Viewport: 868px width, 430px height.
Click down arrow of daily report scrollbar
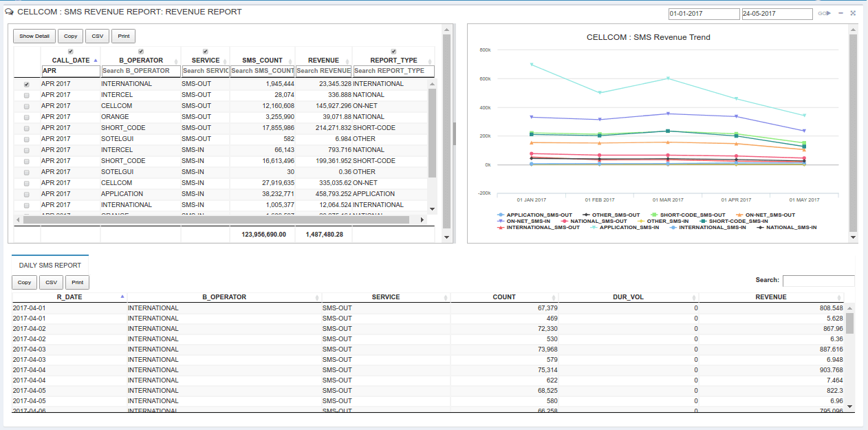point(849,407)
